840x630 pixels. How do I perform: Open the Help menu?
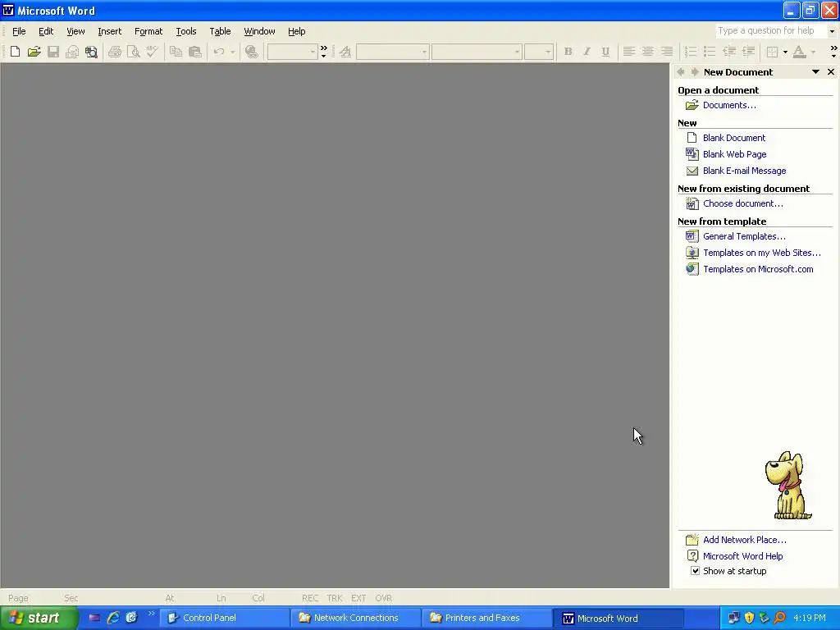coord(296,31)
